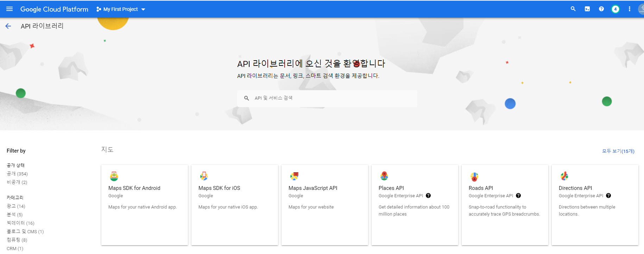Viewport: 644px width, 254px height.
Task: Select 블로그 및 CMS (1) category
Action: 25,231
